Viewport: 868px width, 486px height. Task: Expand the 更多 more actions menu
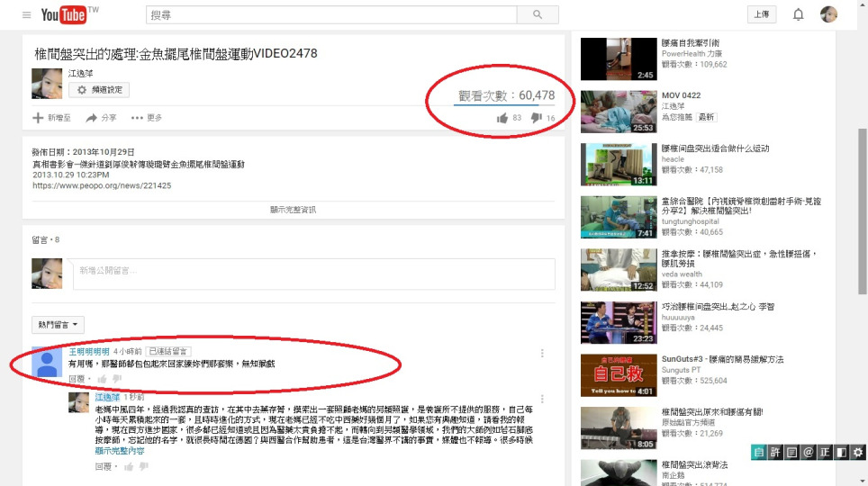pyautogui.click(x=146, y=118)
